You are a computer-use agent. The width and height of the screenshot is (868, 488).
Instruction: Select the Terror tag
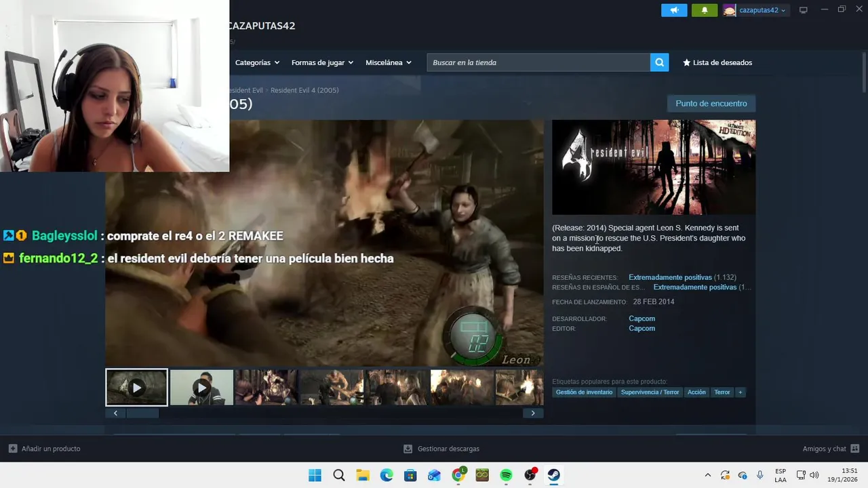click(x=722, y=392)
